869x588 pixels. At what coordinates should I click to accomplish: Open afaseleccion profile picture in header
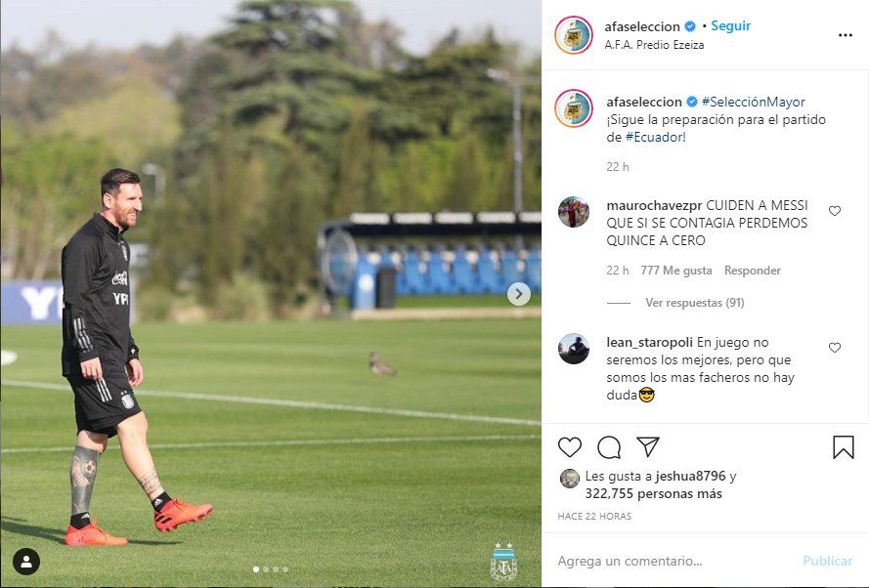pyautogui.click(x=574, y=34)
